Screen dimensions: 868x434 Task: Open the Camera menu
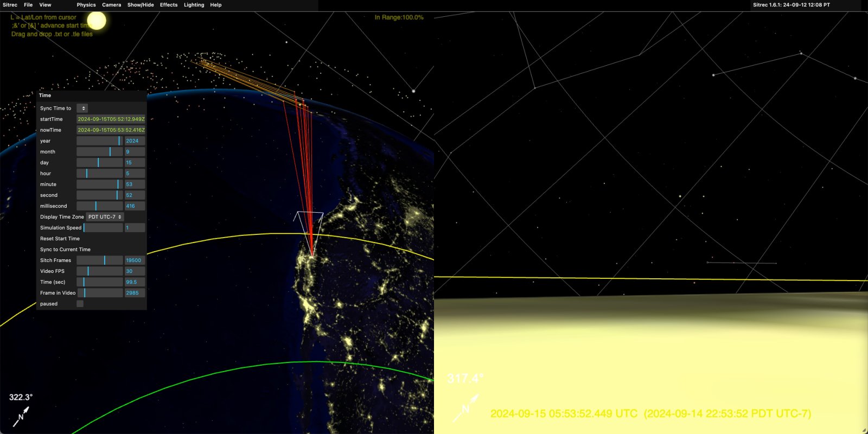tap(112, 5)
